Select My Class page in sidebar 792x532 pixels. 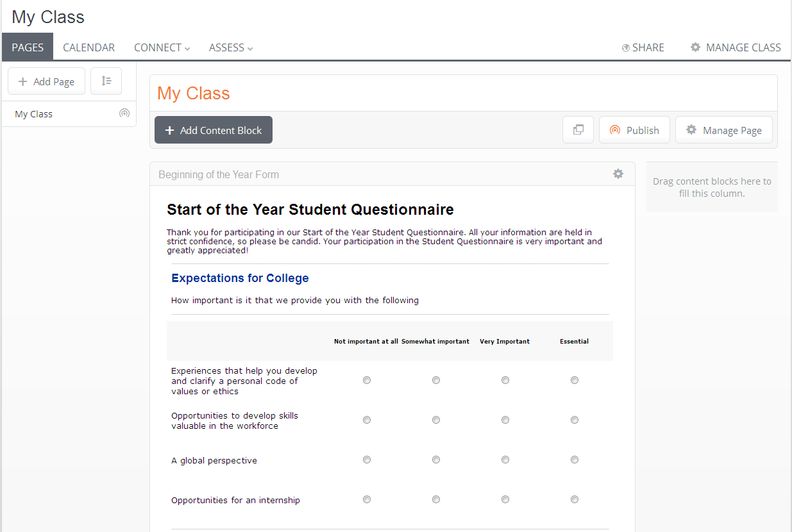click(x=34, y=114)
